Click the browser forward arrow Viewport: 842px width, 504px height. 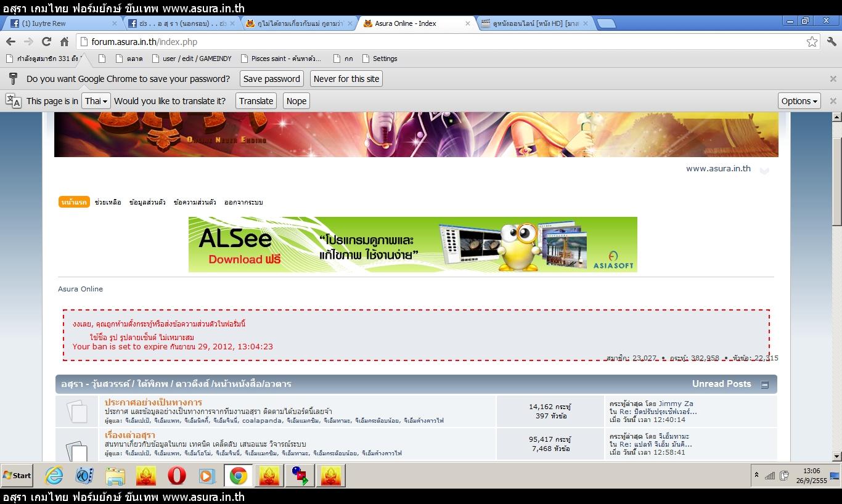coord(28,42)
